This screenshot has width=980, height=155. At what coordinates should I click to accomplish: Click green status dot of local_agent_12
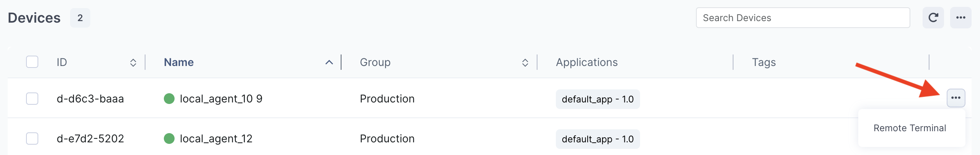[169, 139]
